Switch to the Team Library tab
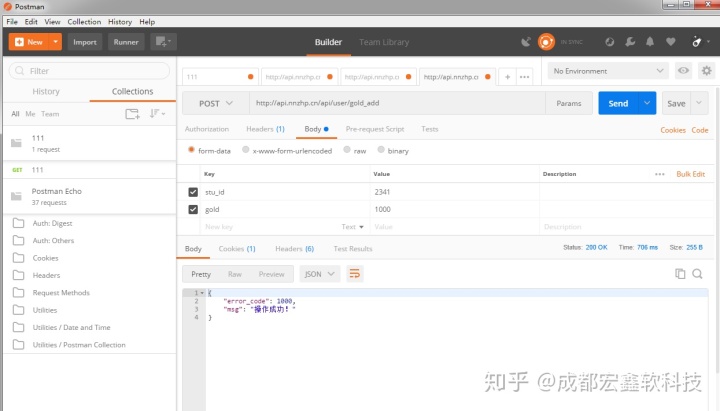Screen dimensions: 720x411 pos(384,42)
